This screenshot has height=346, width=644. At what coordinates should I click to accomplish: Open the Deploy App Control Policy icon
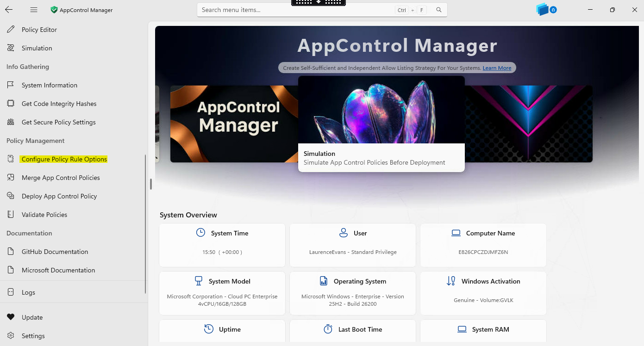11,196
